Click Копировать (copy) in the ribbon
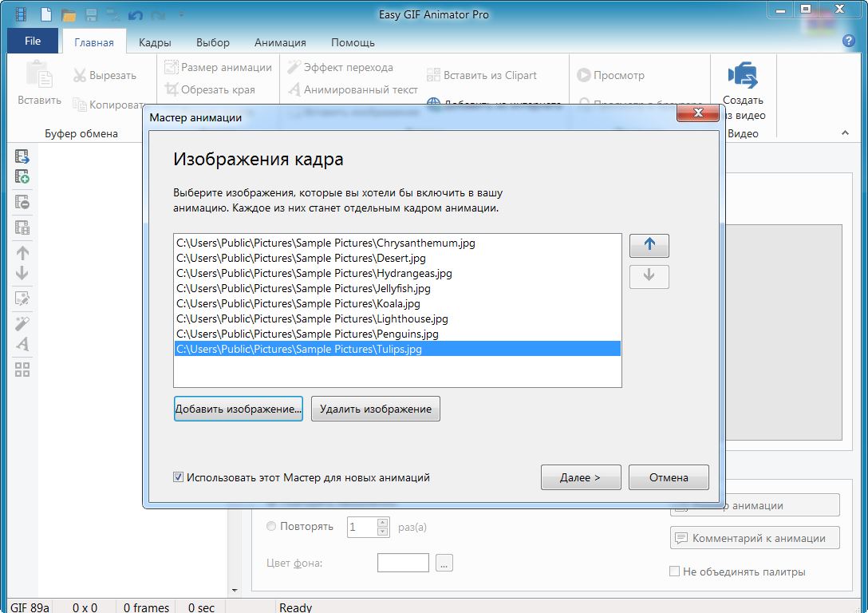Image resolution: width=868 pixels, height=613 pixels. click(109, 105)
